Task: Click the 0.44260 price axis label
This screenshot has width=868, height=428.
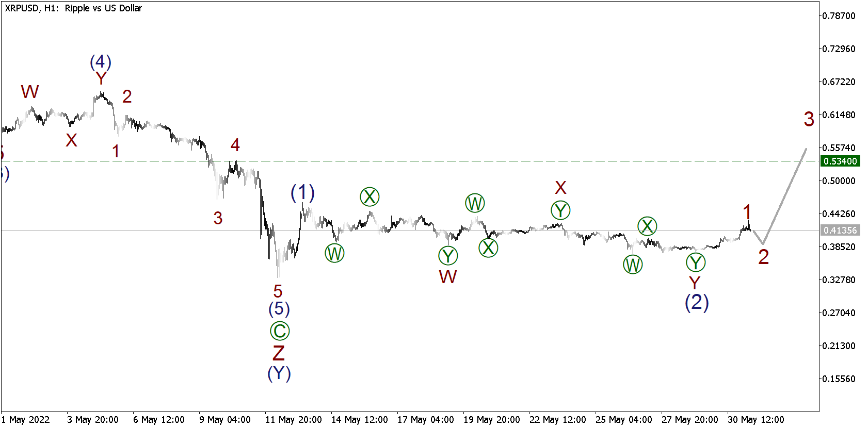Action: coord(839,214)
